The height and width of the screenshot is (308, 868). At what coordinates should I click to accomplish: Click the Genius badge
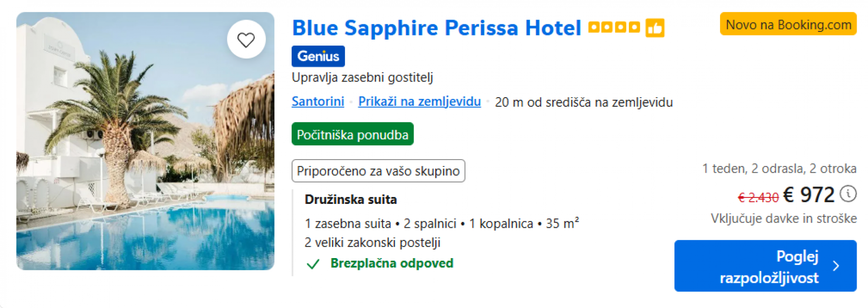coord(318,56)
